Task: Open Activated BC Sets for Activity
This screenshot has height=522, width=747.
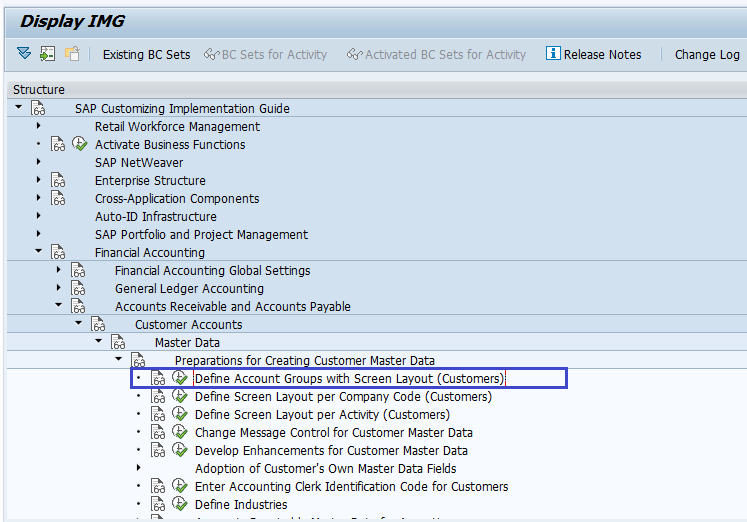Action: coord(436,55)
